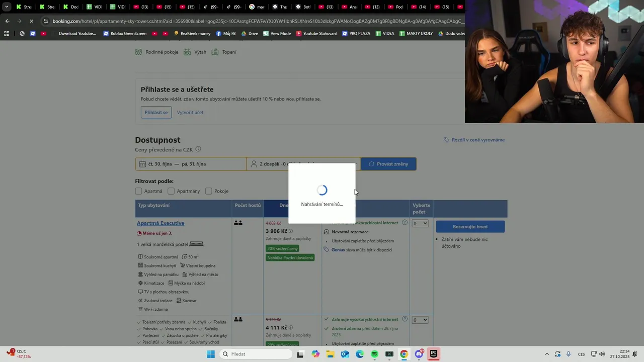The width and height of the screenshot is (644, 362).
Task: Click the Nabídka Pozdní dovolená badge
Action: (x=290, y=257)
